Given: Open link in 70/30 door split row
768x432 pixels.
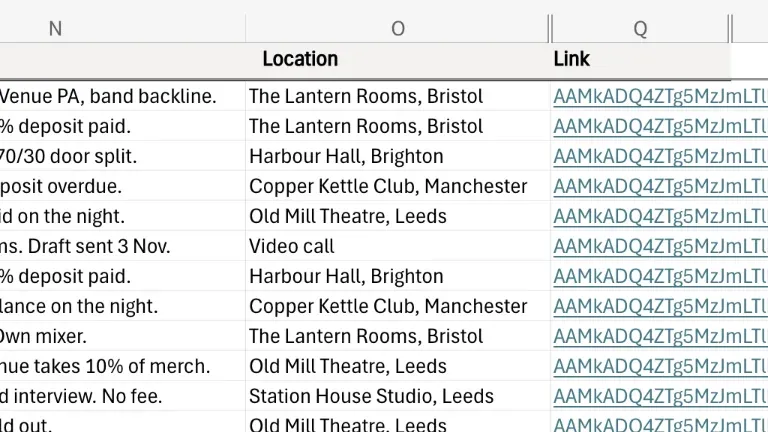Looking at the screenshot, I should point(660,156).
